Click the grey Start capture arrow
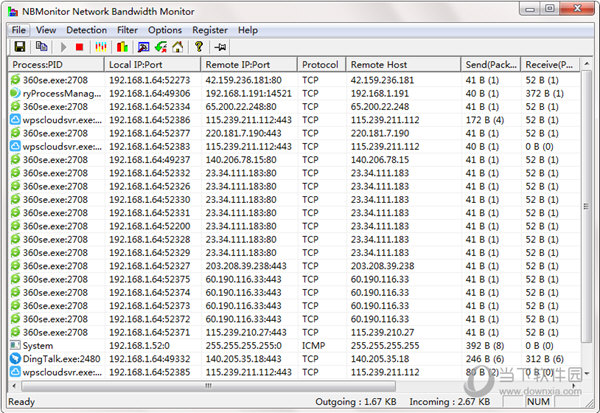Image resolution: width=600 pixels, height=413 pixels. 63,47
